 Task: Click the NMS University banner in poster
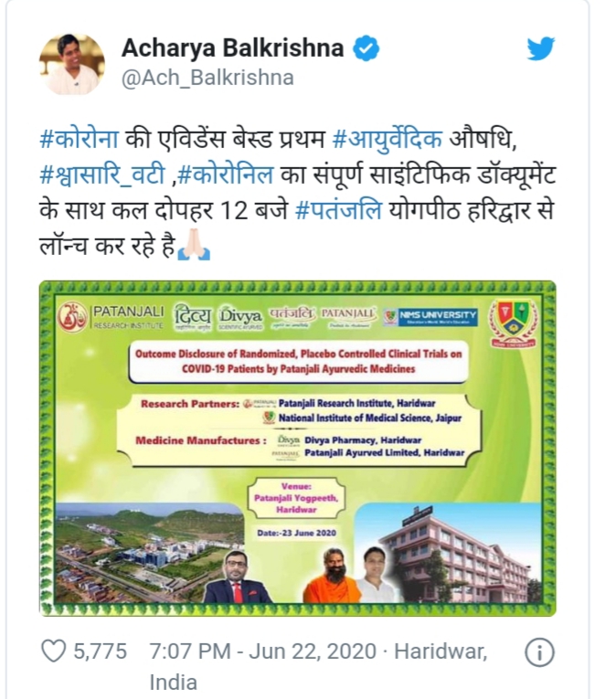pos(430,317)
